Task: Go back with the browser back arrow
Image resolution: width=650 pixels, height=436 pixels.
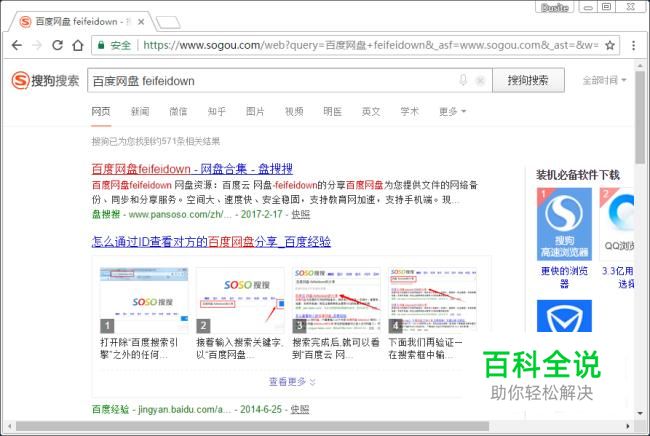Action: [x=17, y=45]
